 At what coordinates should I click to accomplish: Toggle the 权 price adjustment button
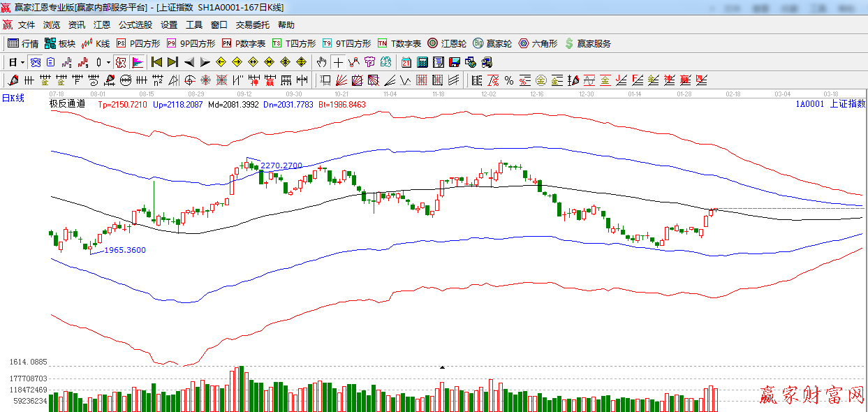point(121,62)
